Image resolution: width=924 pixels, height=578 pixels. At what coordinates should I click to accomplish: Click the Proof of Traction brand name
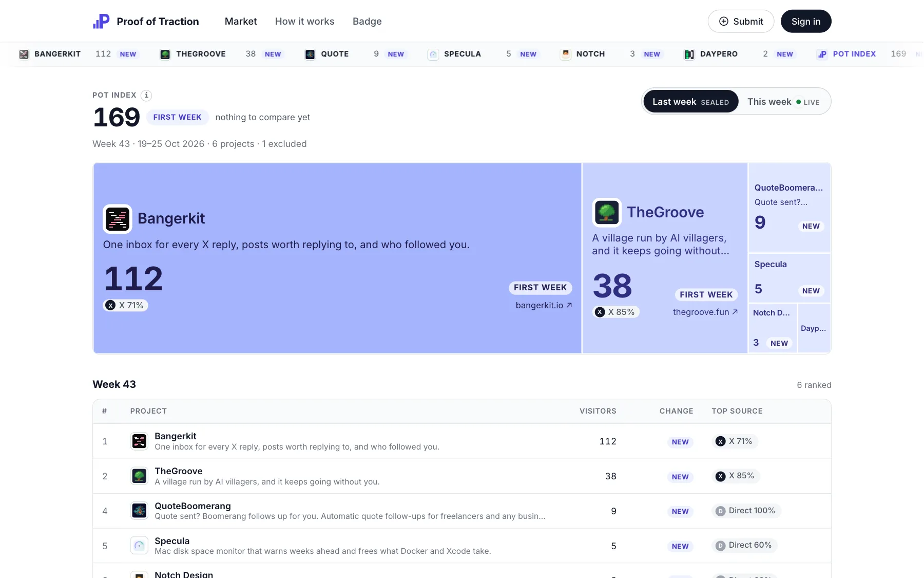[158, 22]
